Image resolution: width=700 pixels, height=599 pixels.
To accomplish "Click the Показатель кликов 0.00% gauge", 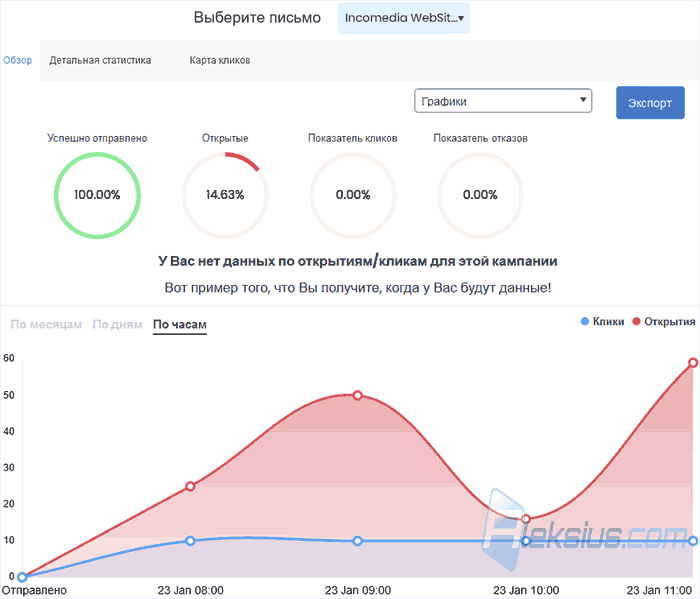I will click(x=353, y=195).
